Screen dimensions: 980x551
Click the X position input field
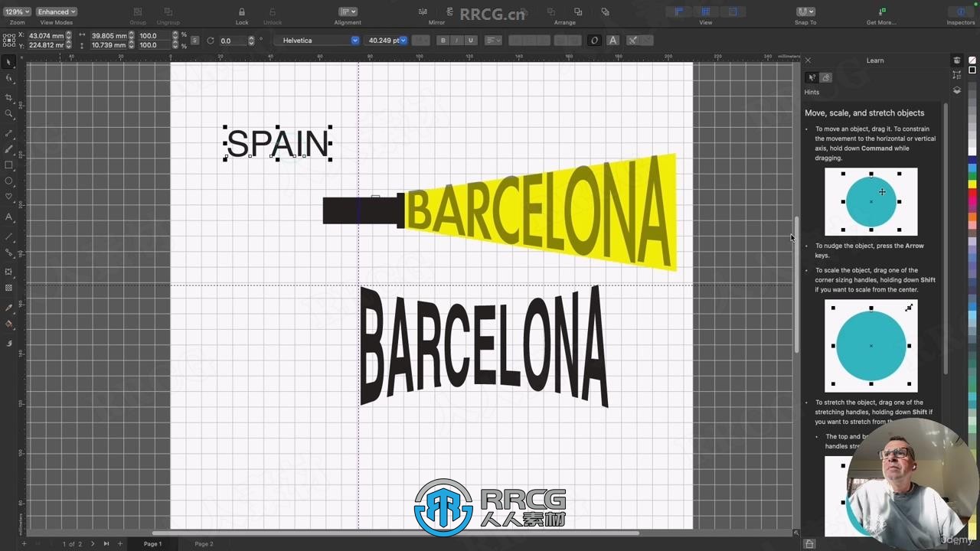(x=46, y=36)
